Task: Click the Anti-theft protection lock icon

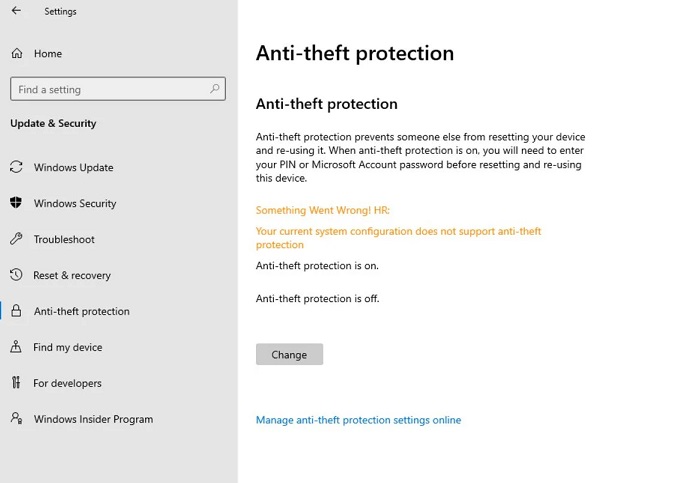Action: pyautogui.click(x=16, y=311)
